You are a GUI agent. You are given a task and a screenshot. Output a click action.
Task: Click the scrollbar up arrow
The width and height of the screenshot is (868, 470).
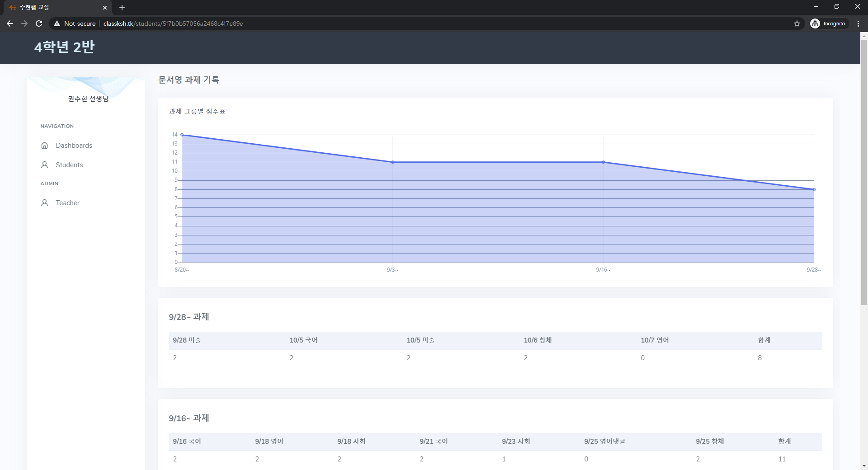pyautogui.click(x=864, y=36)
